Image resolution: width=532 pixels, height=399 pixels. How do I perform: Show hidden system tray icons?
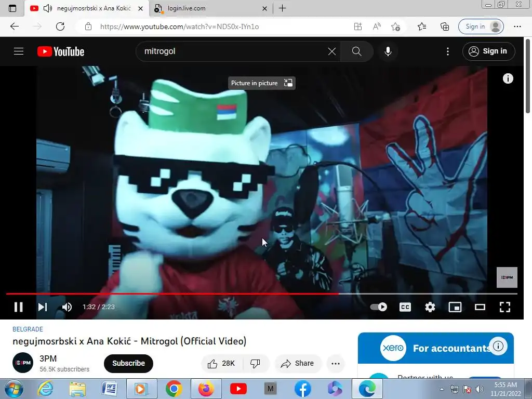coord(442,389)
